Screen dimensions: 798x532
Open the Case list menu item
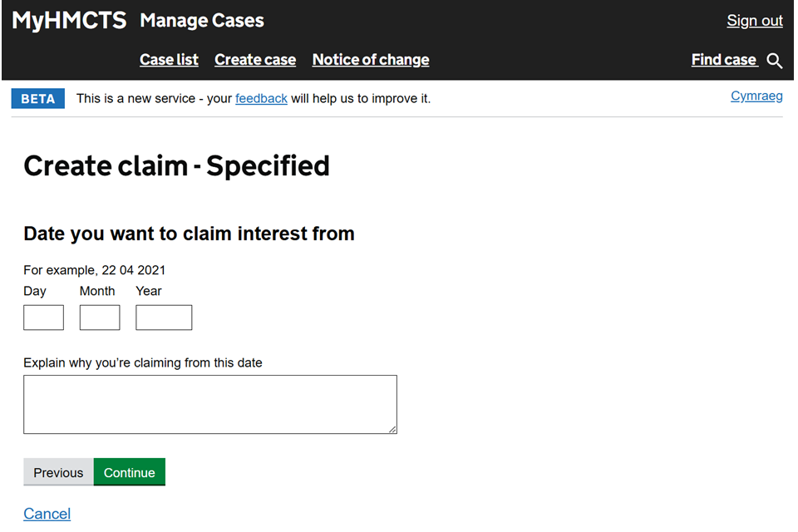[169, 60]
